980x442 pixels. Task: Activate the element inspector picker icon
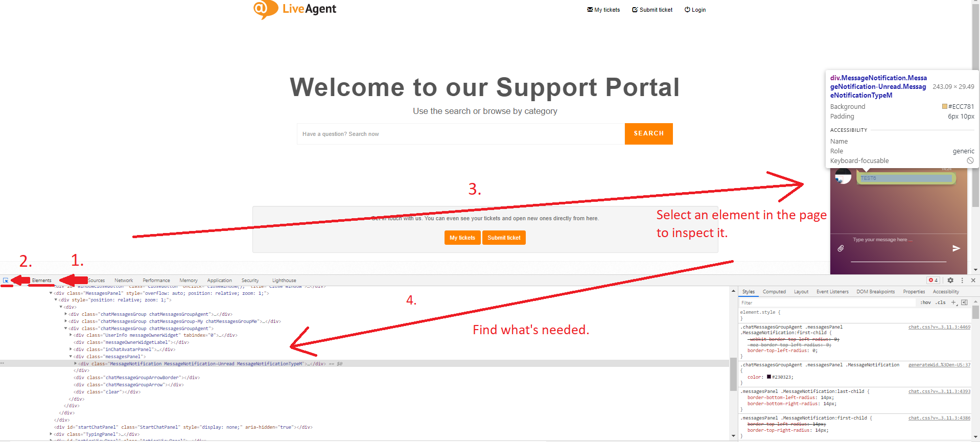pos(6,281)
